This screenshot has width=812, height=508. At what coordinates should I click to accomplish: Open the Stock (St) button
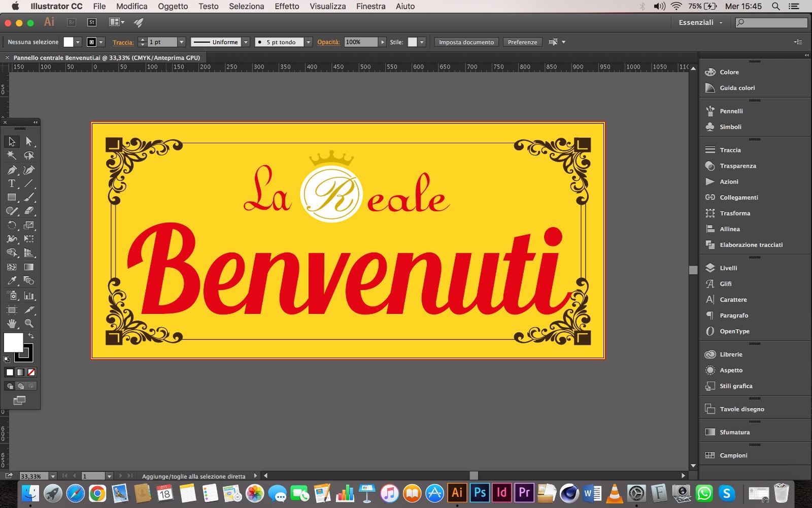click(x=92, y=22)
